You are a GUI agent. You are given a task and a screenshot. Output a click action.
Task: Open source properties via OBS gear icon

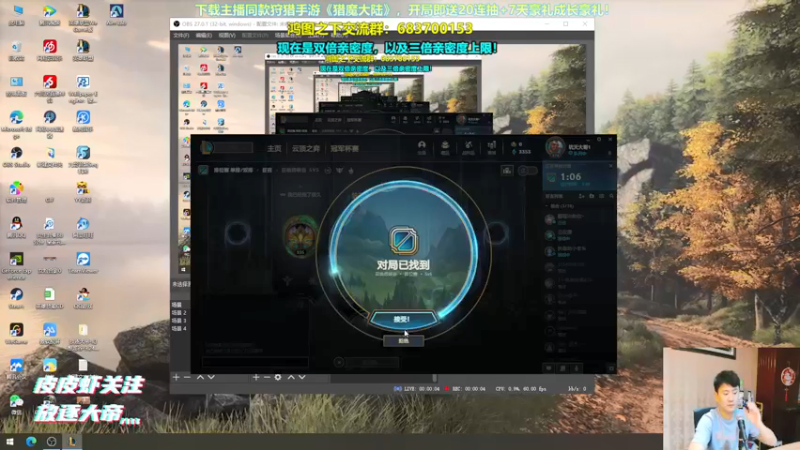(278, 377)
